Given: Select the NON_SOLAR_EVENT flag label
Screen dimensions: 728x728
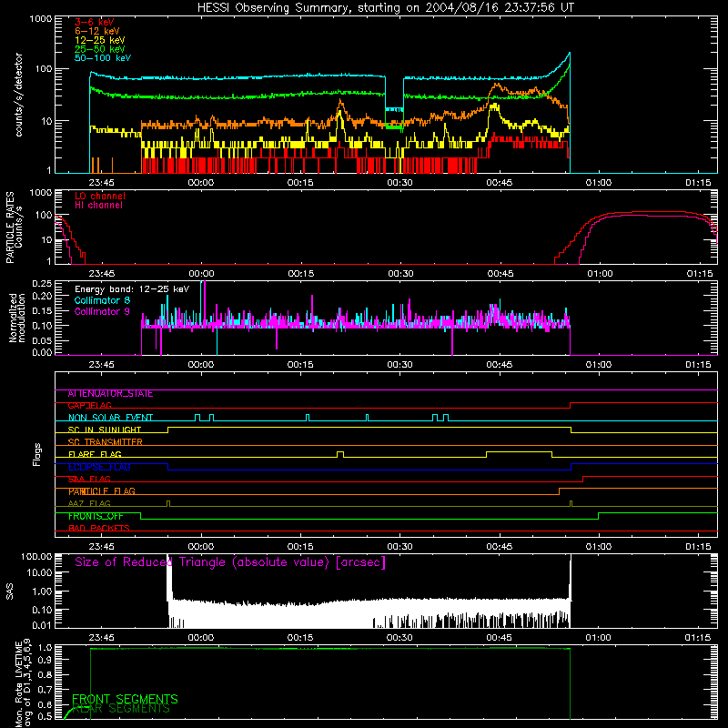Looking at the screenshot, I should click(x=110, y=418).
